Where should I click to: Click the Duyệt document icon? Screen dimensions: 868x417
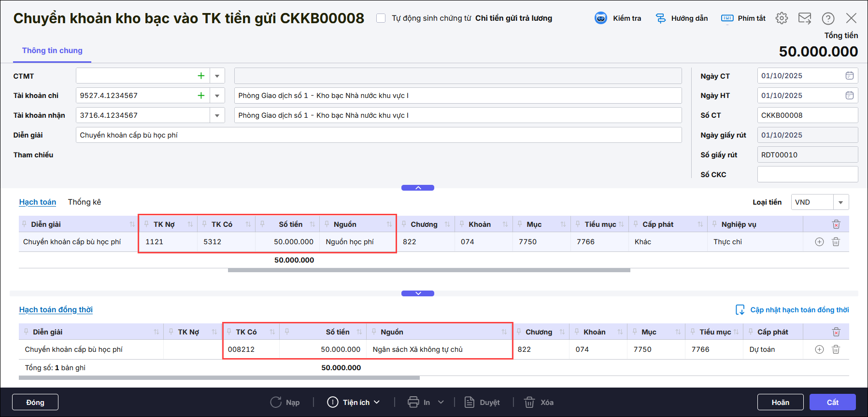tap(470, 402)
